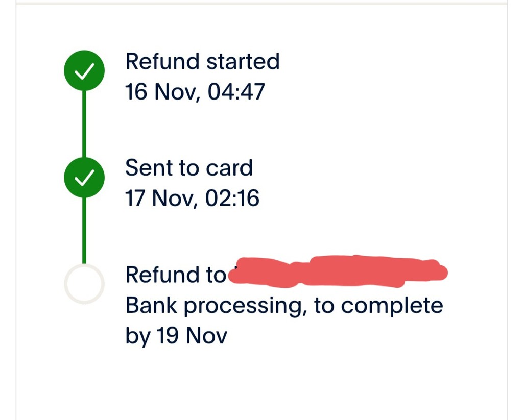Tap the word 'by' before 19 Nov

pos(137,337)
